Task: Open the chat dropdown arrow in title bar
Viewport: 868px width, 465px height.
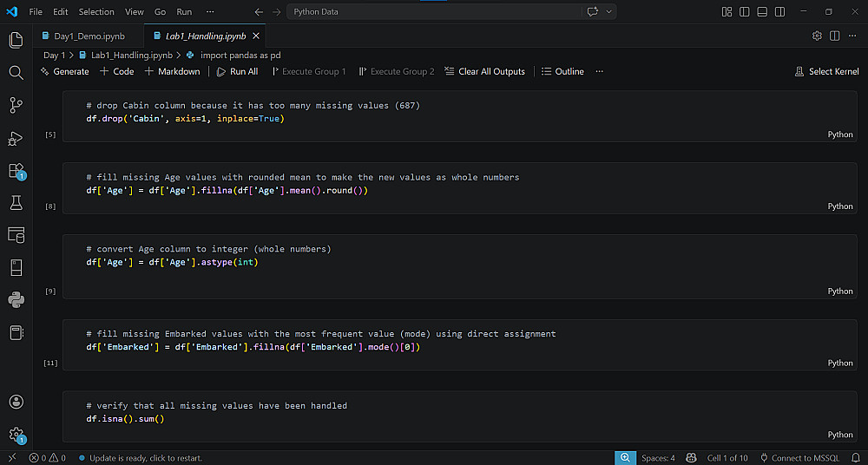Action: pos(610,12)
